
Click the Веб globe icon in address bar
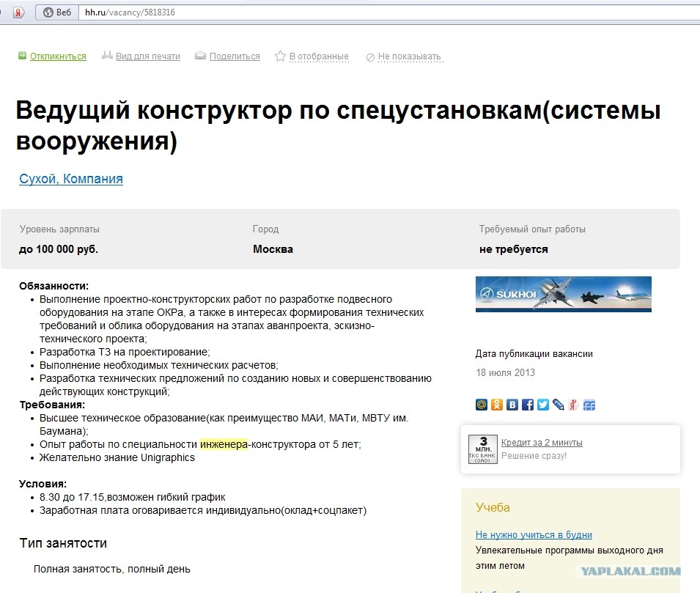click(48, 12)
